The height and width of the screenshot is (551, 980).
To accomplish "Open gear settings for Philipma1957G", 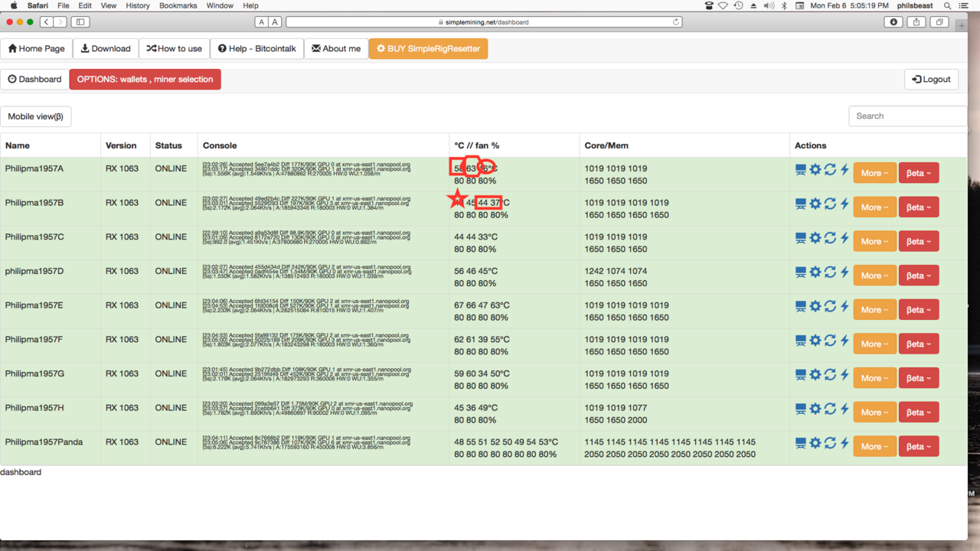I will (x=815, y=374).
